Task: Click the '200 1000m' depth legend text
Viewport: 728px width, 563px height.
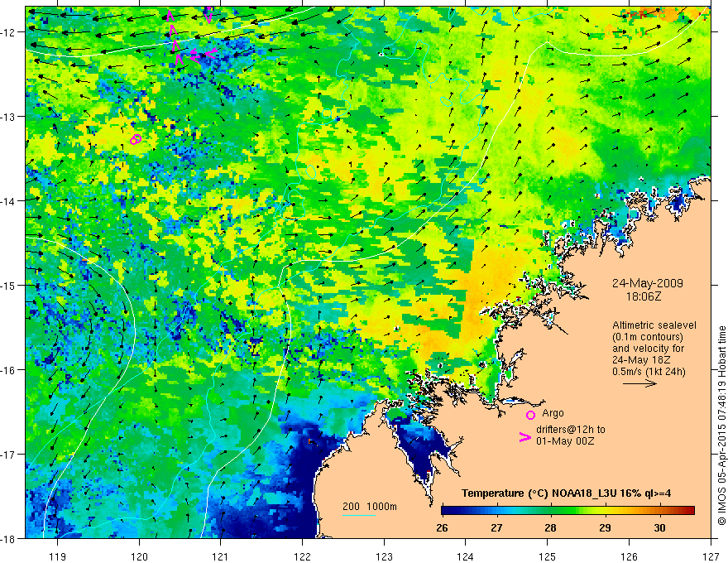Action: [370, 507]
